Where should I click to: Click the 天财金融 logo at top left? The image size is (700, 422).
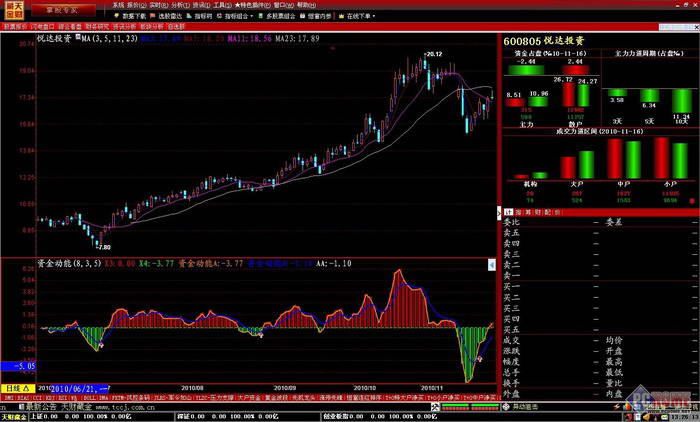14,11
